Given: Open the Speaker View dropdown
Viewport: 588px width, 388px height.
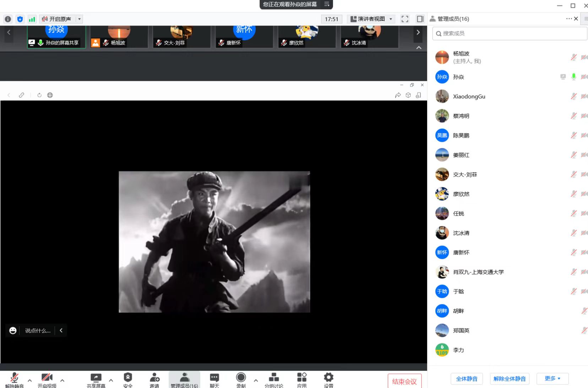Looking at the screenshot, I should [371, 19].
